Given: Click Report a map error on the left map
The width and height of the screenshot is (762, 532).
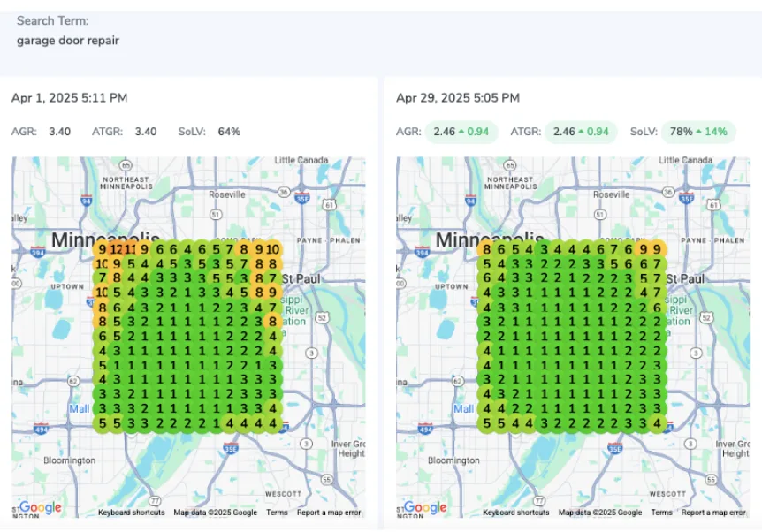Looking at the screenshot, I should pos(329,513).
